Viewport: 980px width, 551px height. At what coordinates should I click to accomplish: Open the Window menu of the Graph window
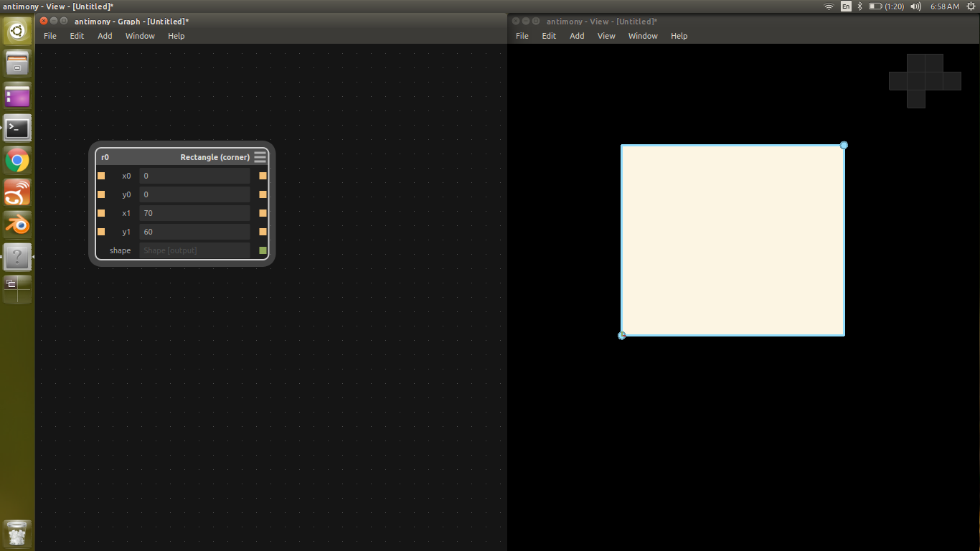click(139, 36)
